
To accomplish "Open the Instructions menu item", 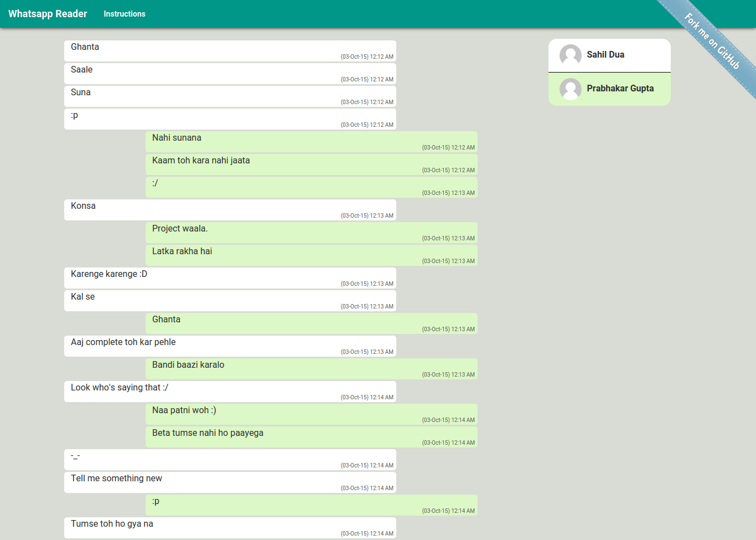I will click(124, 14).
